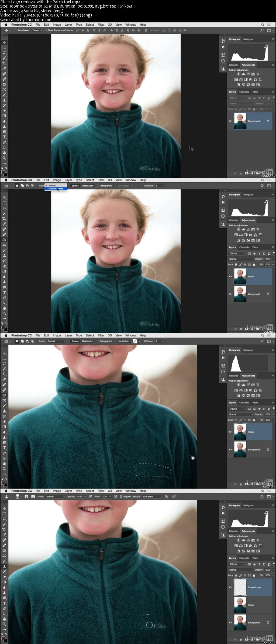Switch to Navigator tab in 00:01:50 frame
The image size is (276, 644).
[248, 350]
